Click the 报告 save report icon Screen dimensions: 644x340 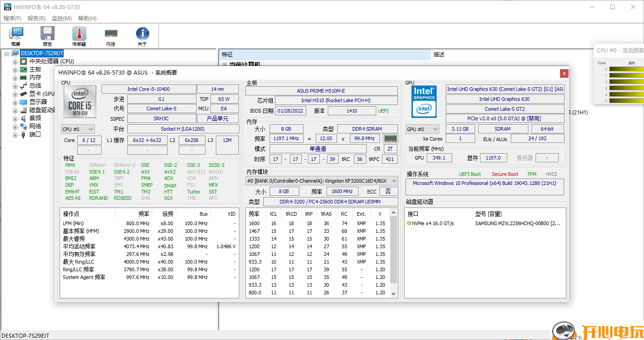pos(47,36)
